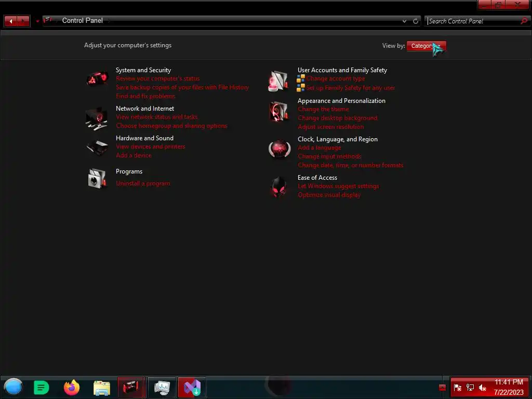532x399 pixels.
Task: Open the Programs heading
Action: (x=129, y=171)
